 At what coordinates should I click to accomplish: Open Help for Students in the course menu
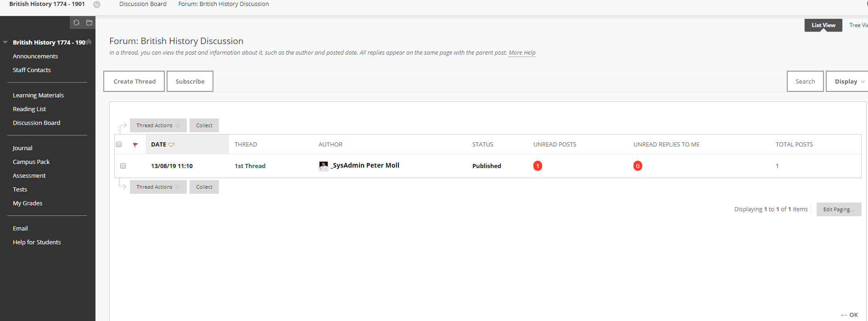37,242
